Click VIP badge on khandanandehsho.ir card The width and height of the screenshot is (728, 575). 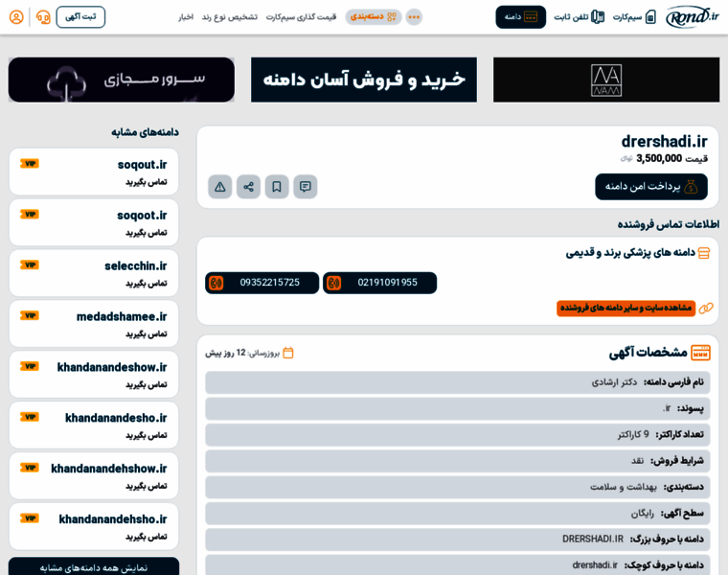[30, 517]
